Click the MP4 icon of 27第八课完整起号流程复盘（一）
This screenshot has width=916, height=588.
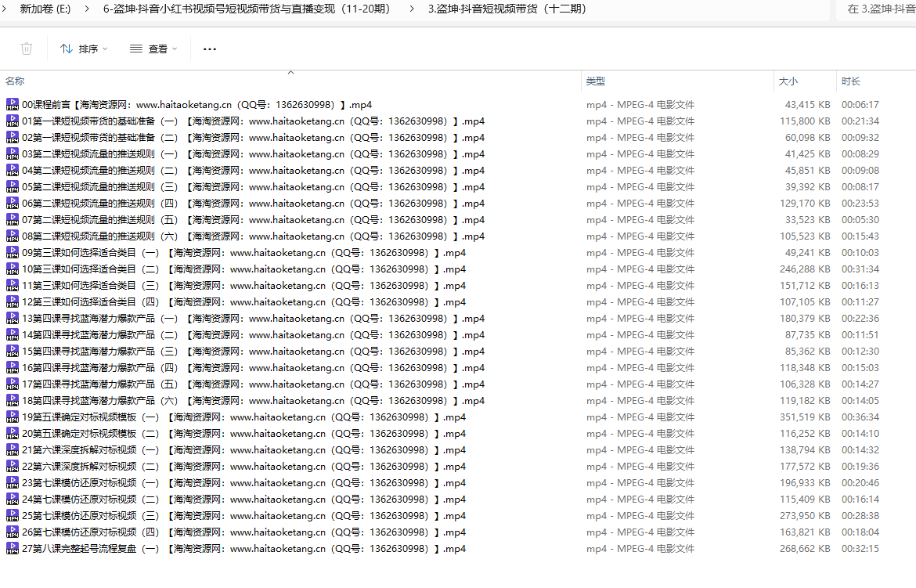click(12, 548)
